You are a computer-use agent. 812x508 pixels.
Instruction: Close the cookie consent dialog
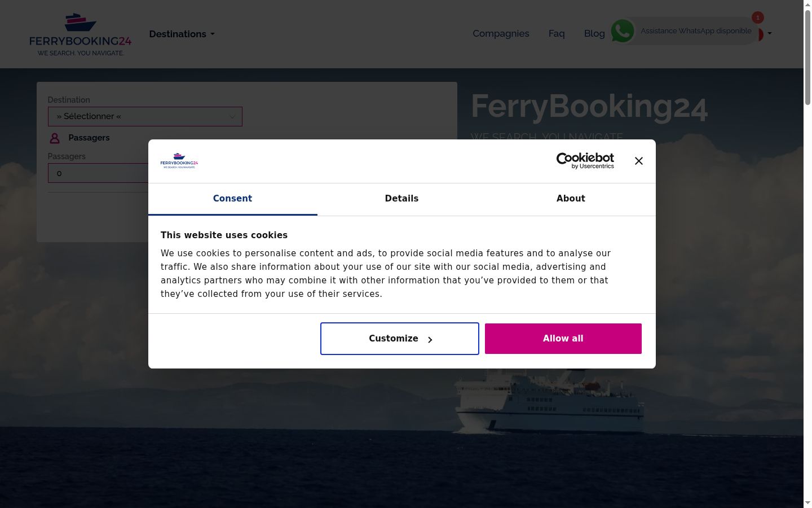pos(638,161)
